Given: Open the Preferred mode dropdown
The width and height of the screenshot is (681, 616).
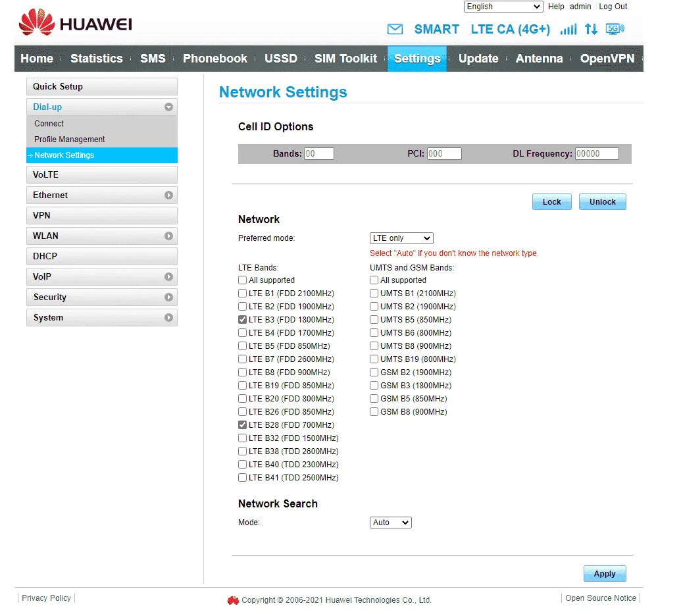Looking at the screenshot, I should coord(401,238).
